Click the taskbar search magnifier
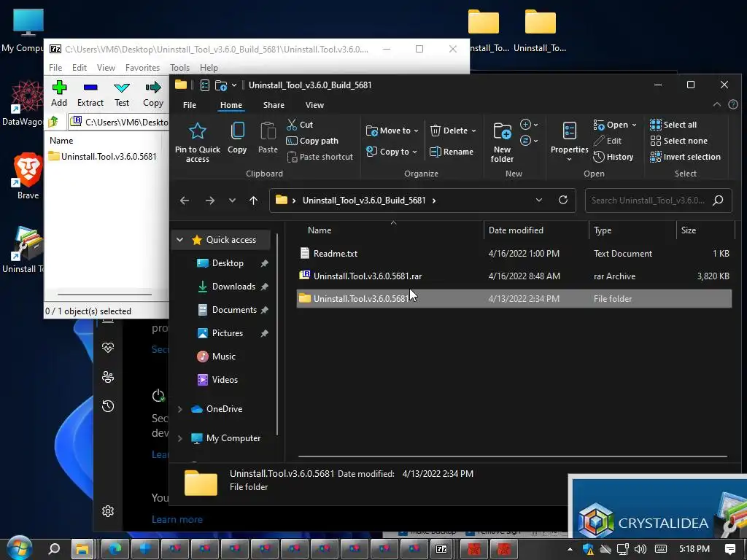The image size is (747, 560). 54,549
